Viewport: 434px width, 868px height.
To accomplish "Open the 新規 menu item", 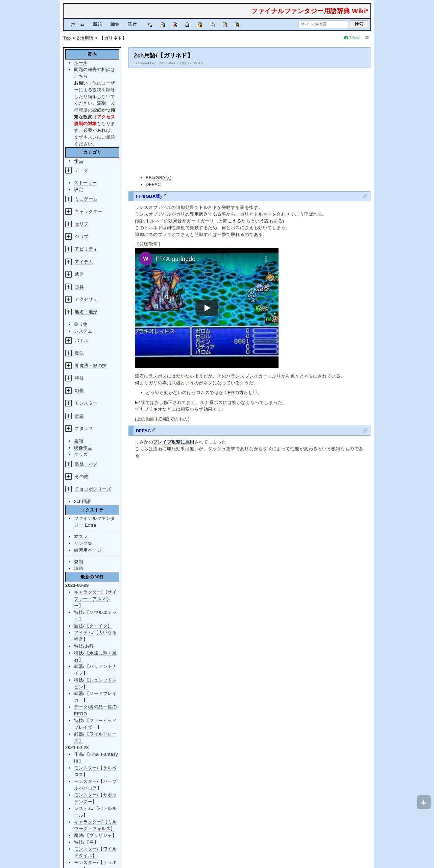I will coord(97,24).
